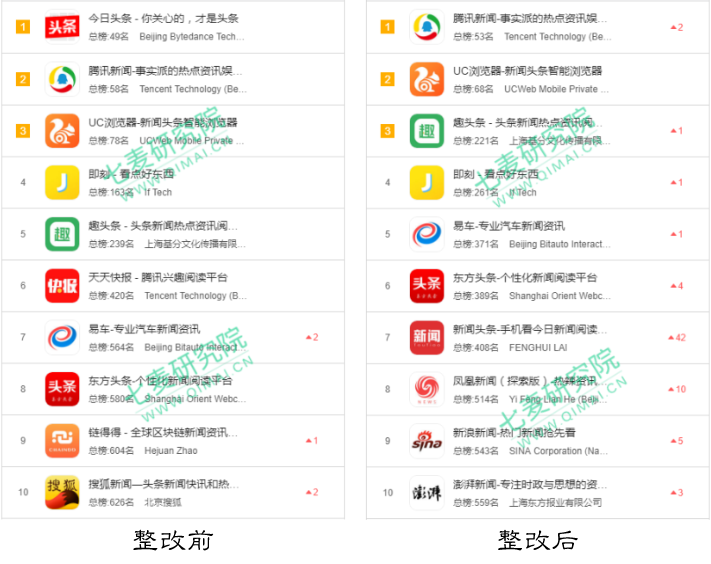The height and width of the screenshot is (564, 711).
Task: Click rank 2 badge beside 腾讯新闻 in 整改前
Action: 23,79
